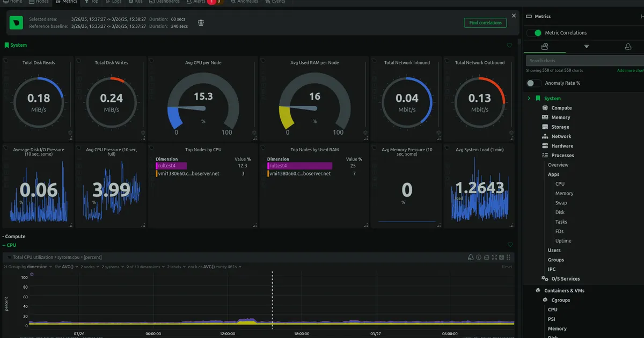The height and width of the screenshot is (338, 644).
Task: Click the heart icon beside the CPU heading
Action: (510, 245)
